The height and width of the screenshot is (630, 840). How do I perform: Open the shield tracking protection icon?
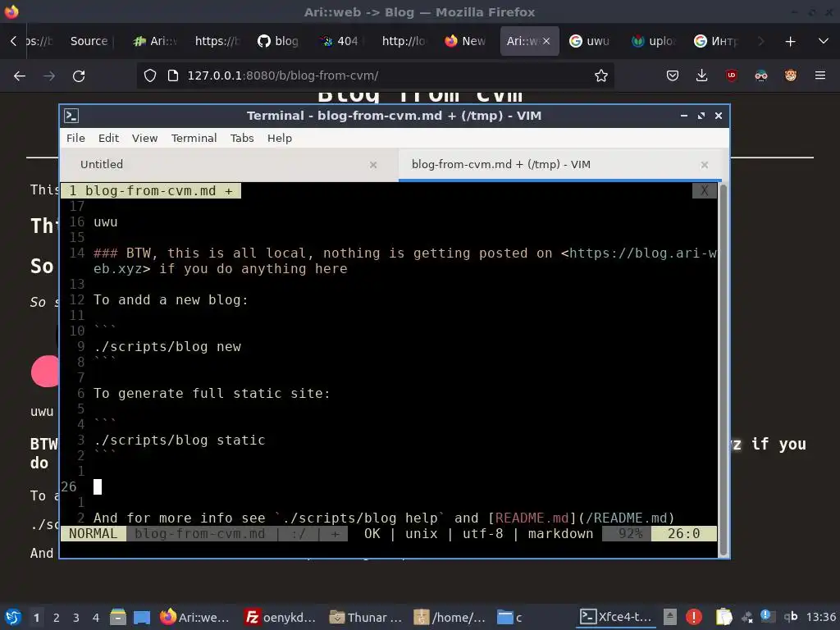coord(150,75)
